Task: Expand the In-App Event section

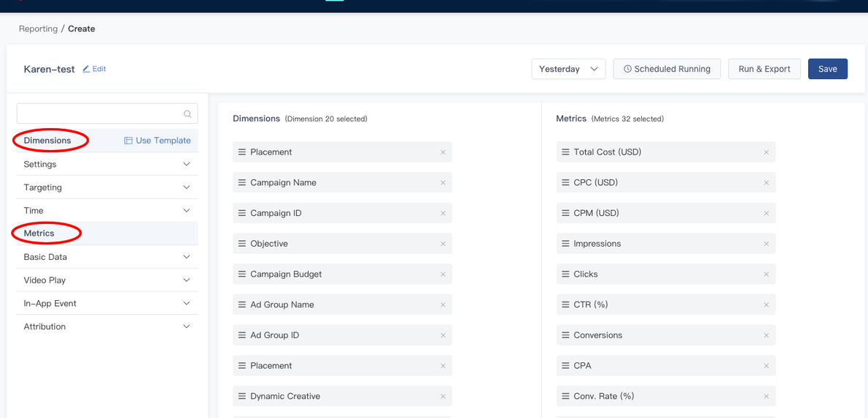Action: click(107, 303)
